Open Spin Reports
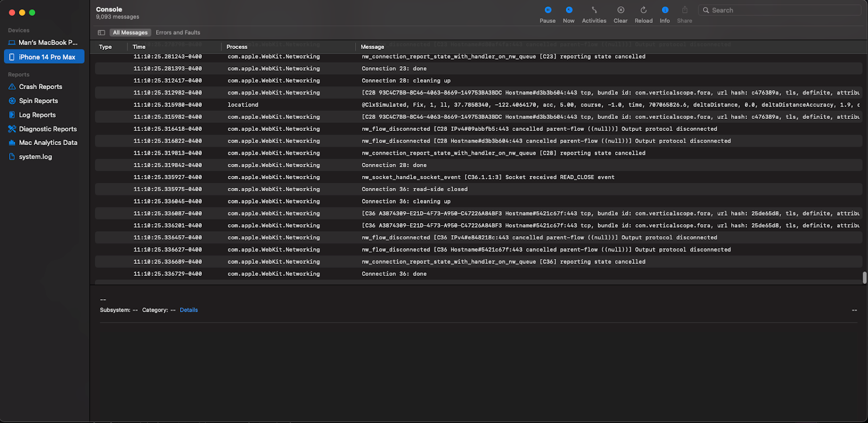The image size is (868, 423). pyautogui.click(x=39, y=101)
